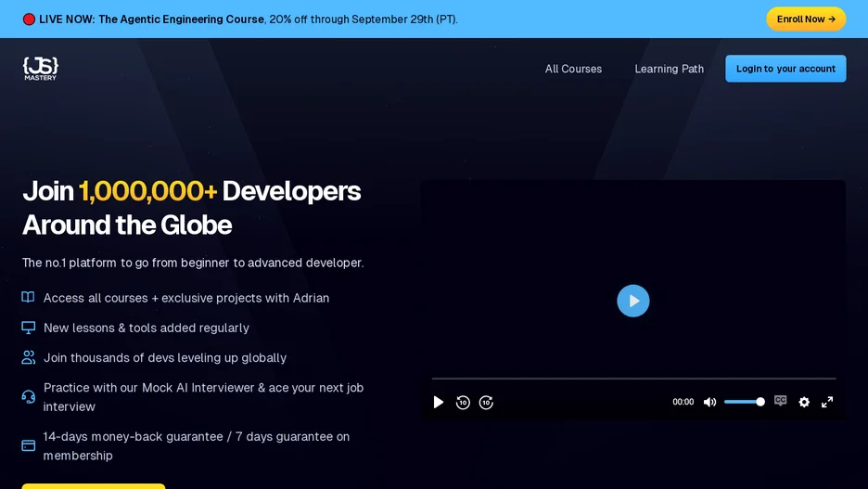Image resolution: width=868 pixels, height=489 pixels.
Task: Mute the video volume speaker icon
Action: 709,402
